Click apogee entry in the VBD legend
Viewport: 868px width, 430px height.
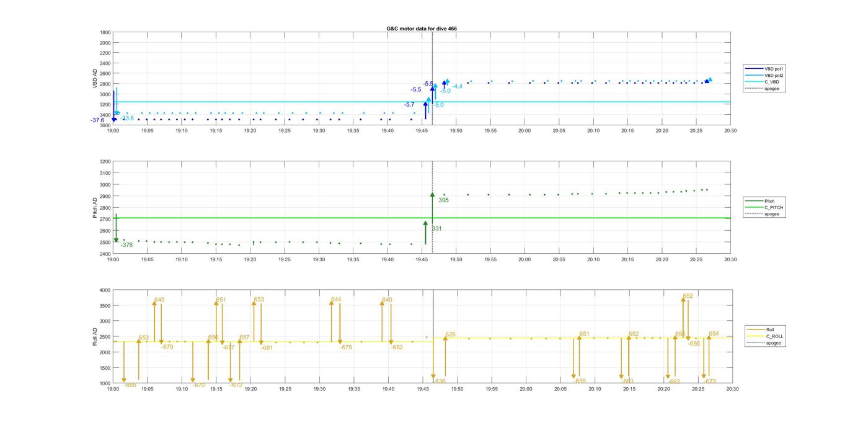[x=763, y=89]
